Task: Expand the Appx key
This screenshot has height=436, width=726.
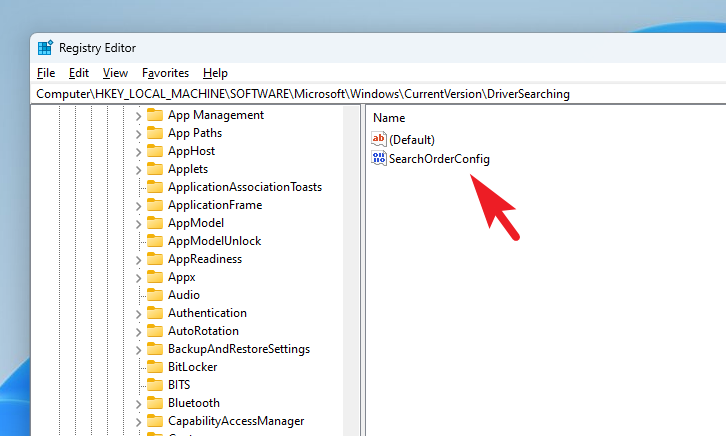Action: tap(138, 278)
